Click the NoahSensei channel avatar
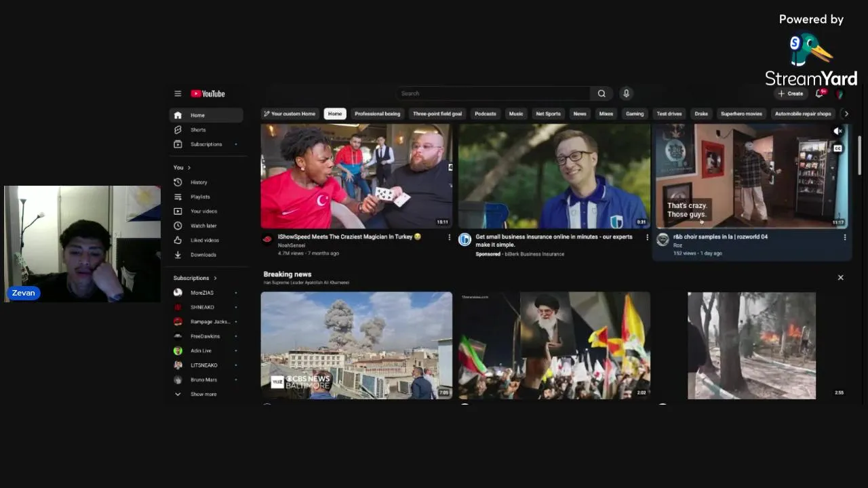 (x=267, y=239)
